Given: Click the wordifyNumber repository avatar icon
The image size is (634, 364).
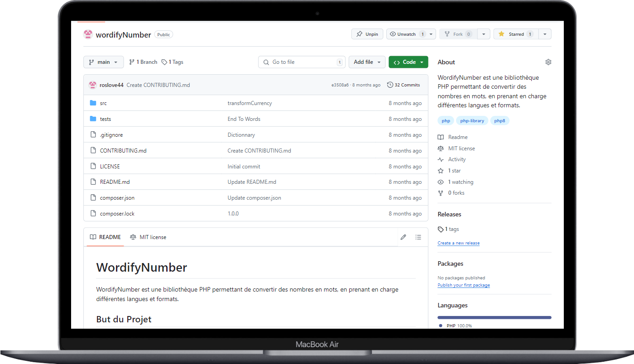Looking at the screenshot, I should (88, 34).
